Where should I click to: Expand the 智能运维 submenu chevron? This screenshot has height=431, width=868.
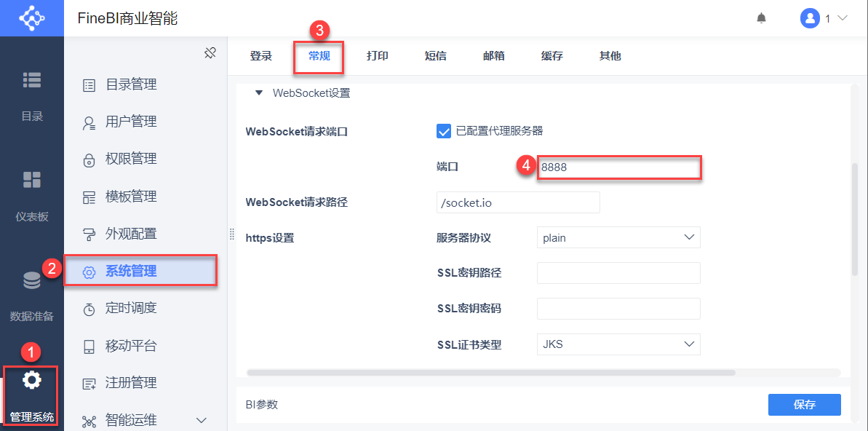coord(202,420)
